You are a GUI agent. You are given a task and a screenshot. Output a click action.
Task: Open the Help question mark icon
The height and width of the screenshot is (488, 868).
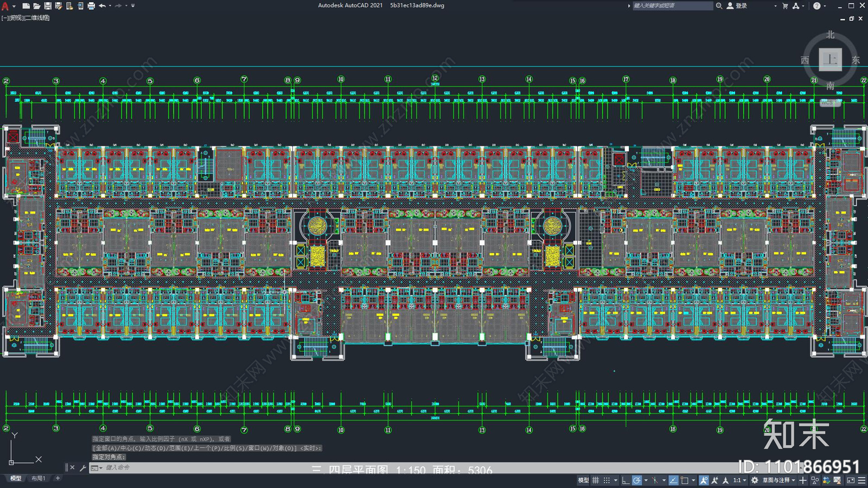tap(816, 6)
